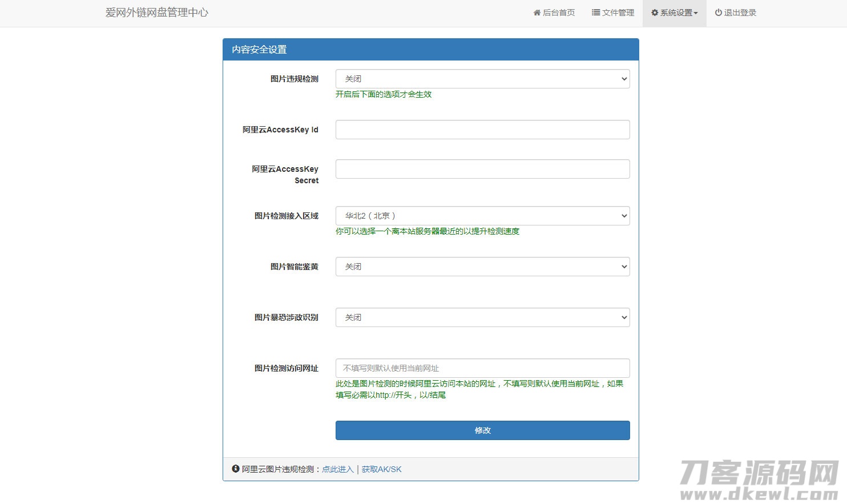Click the 阿里云AccessKey Id input field
Image resolution: width=847 pixels, height=504 pixels.
[482, 130]
